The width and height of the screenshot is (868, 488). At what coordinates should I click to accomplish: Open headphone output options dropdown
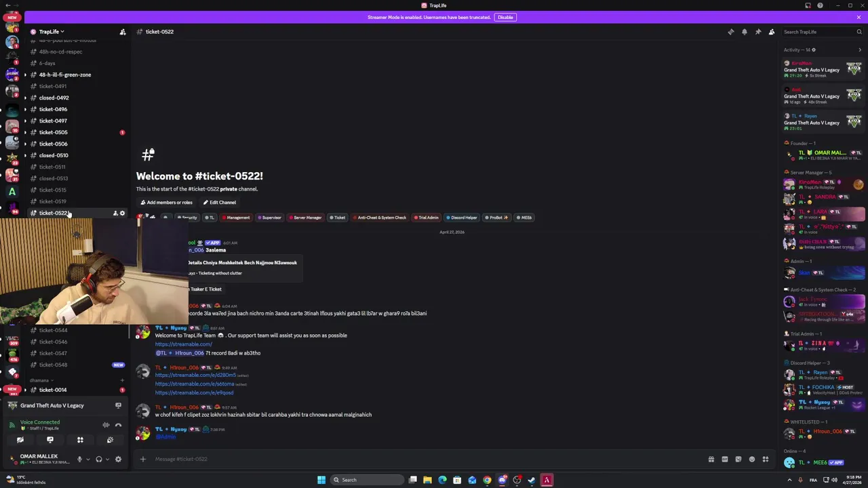point(107,459)
